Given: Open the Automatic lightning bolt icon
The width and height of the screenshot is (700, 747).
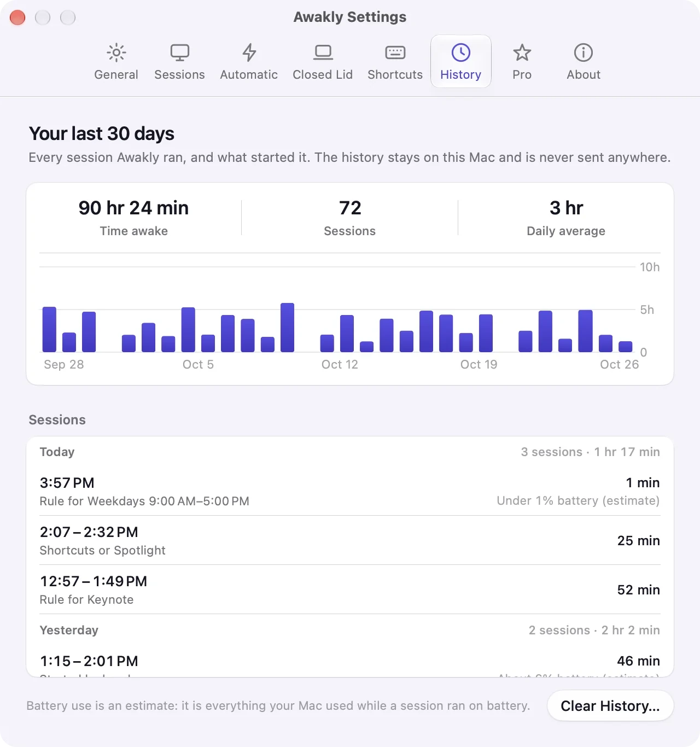Looking at the screenshot, I should point(249,52).
